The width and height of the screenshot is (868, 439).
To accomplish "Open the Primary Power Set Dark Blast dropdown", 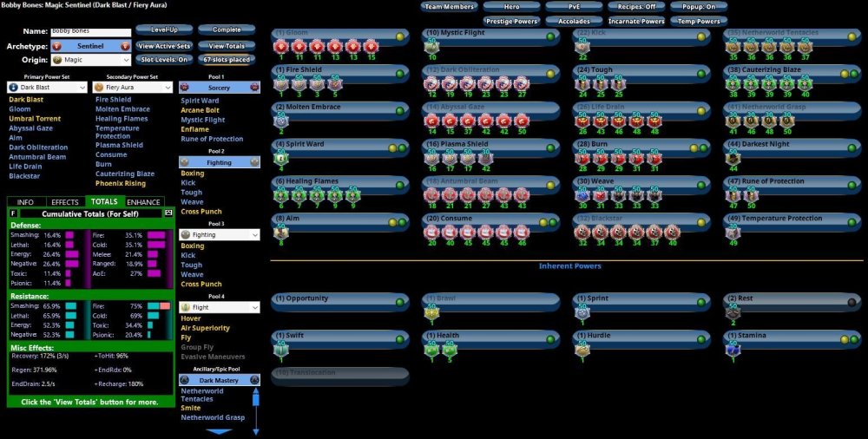I will pyautogui.click(x=48, y=88).
